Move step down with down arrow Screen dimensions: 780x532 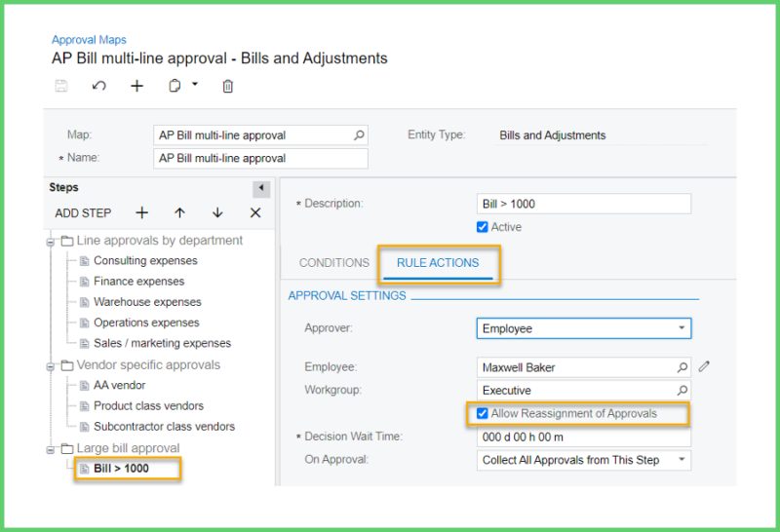217,212
